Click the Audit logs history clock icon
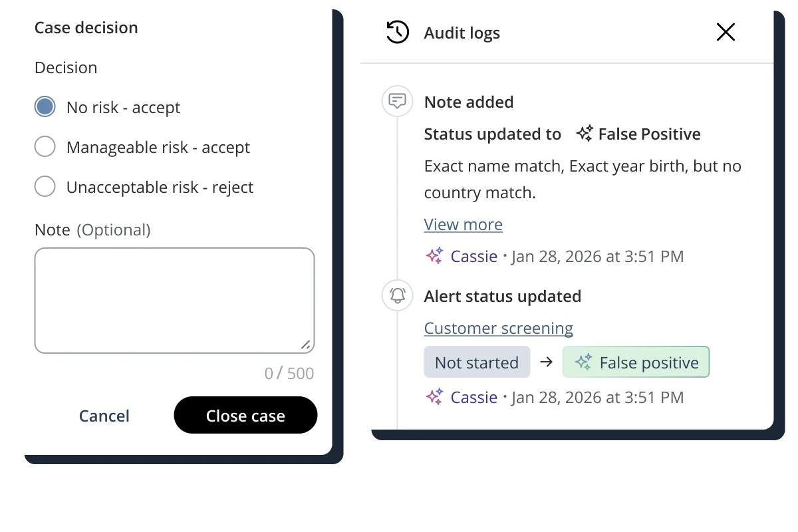This screenshot has height=532, width=798. 397,33
